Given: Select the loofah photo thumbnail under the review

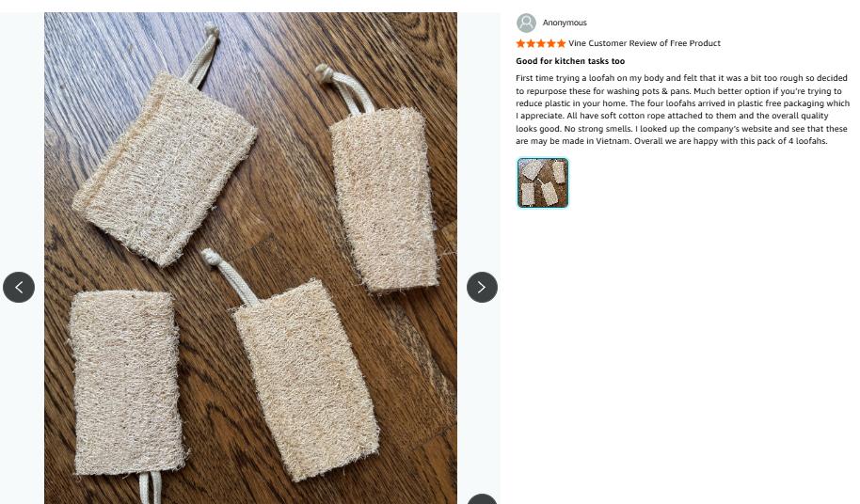Looking at the screenshot, I should (543, 182).
